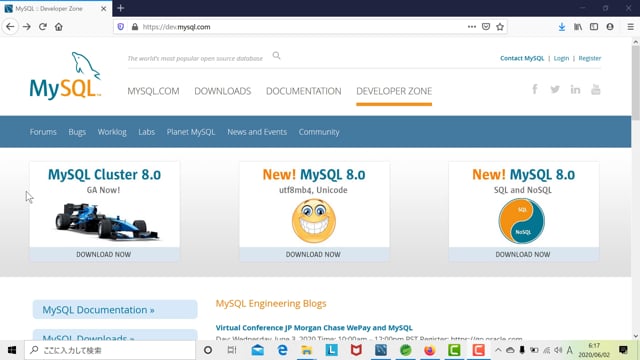The image size is (640, 360).
Task: Open Planet MySQL in the submenu
Action: (x=191, y=132)
